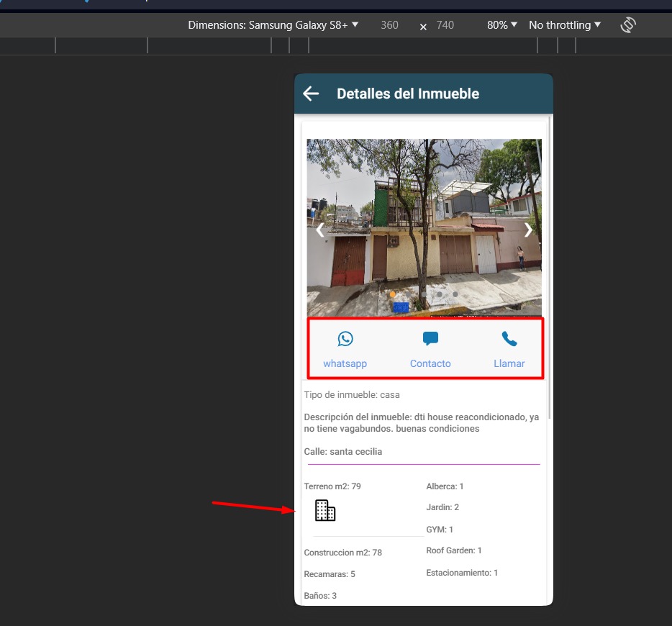Show the previous property photo
Viewport: 672px width, 626px height.
pyautogui.click(x=320, y=230)
